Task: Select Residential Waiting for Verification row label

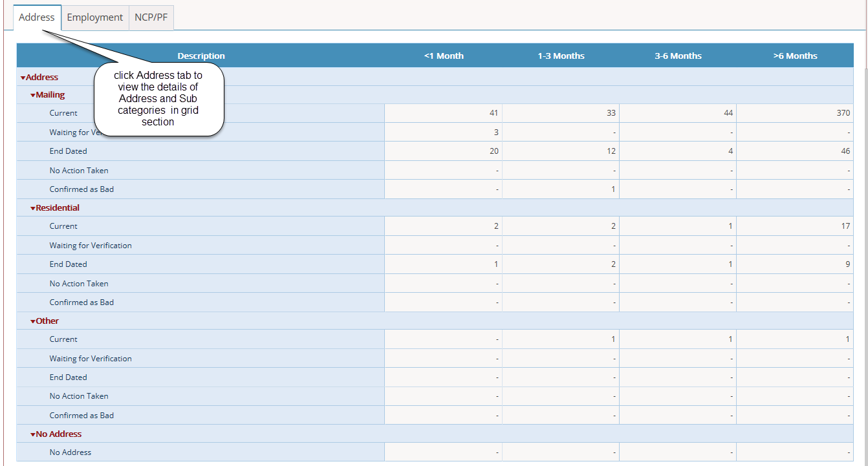Action: pyautogui.click(x=91, y=246)
